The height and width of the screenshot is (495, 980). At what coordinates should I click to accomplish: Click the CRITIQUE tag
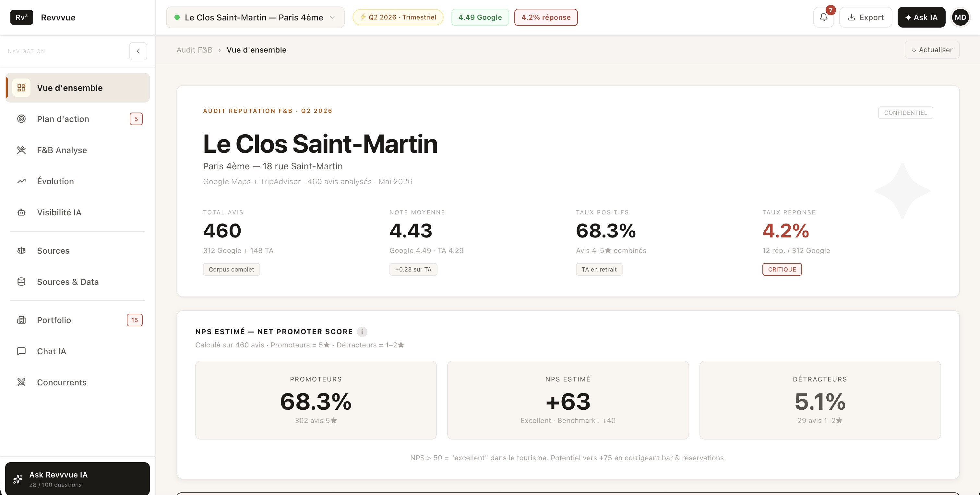[782, 269]
